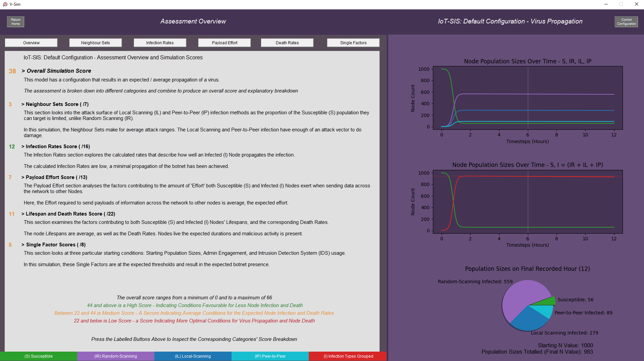Screen dimensions: 644x361
Task: Open the Single Factors assessment
Action: pos(353,43)
